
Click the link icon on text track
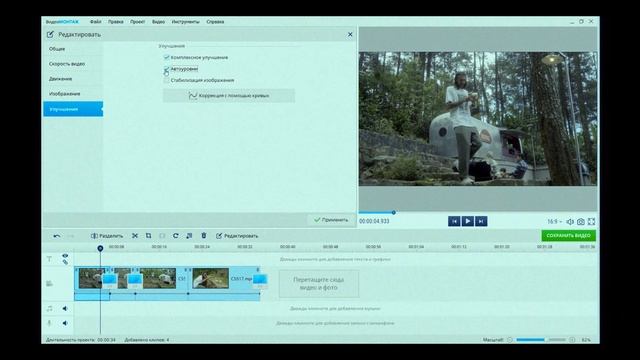65,262
